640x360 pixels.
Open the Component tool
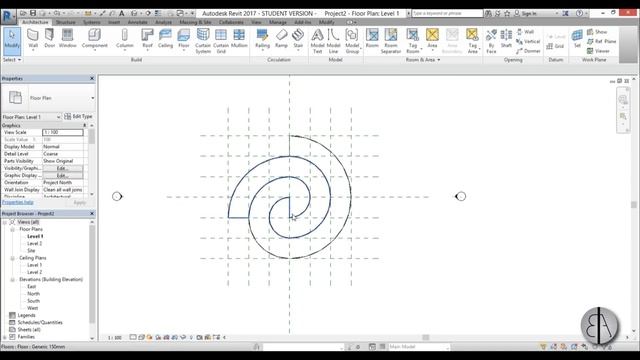click(95, 40)
